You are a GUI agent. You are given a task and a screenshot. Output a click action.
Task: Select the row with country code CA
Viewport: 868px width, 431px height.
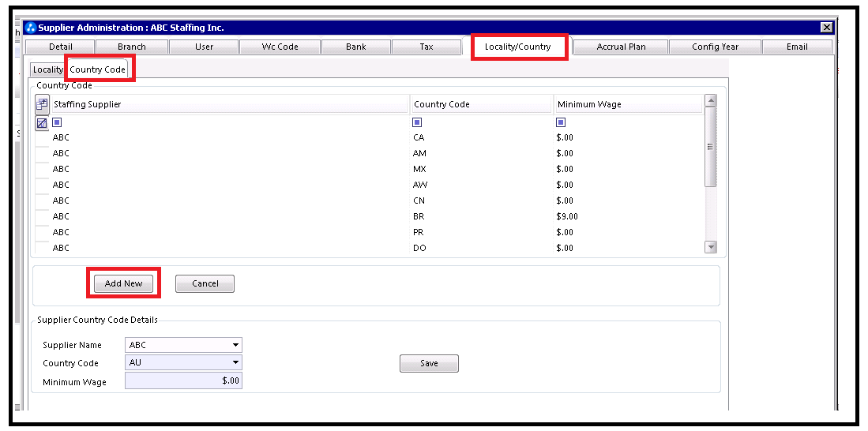click(x=368, y=137)
